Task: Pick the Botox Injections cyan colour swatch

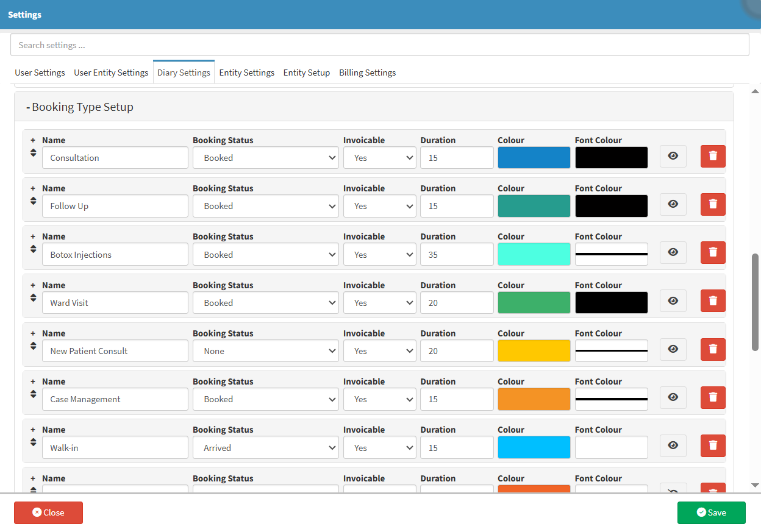Action: tap(534, 255)
